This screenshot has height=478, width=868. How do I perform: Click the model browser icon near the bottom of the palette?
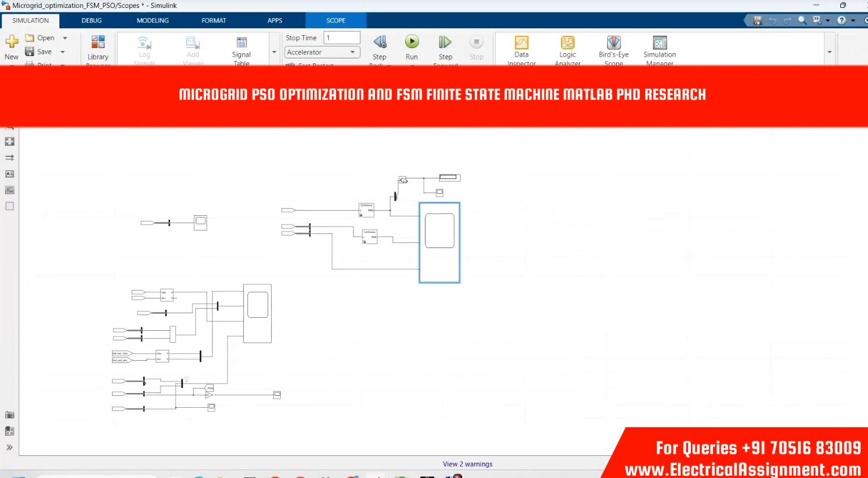tap(10, 431)
